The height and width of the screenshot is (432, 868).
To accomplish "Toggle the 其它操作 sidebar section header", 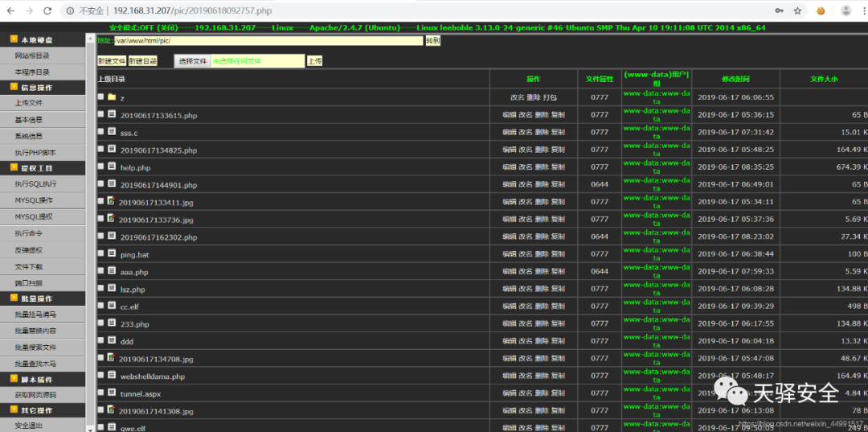I will [43, 410].
